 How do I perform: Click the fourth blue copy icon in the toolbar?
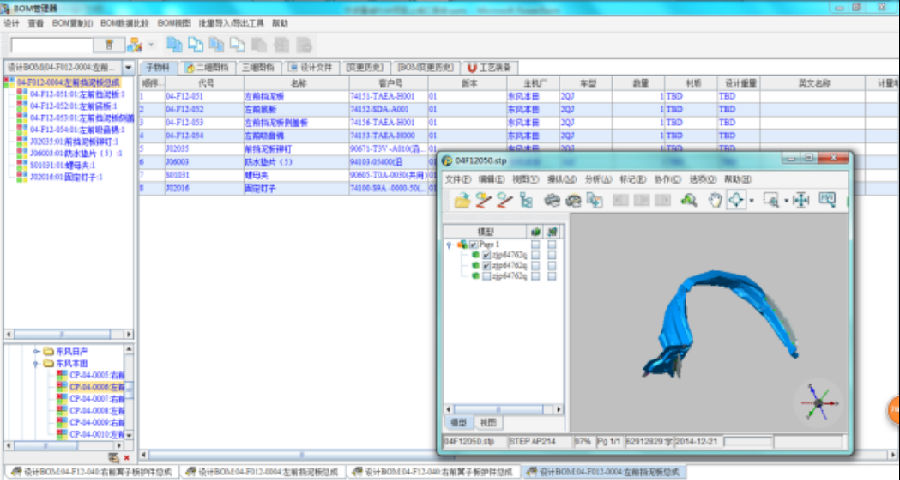click(237, 45)
